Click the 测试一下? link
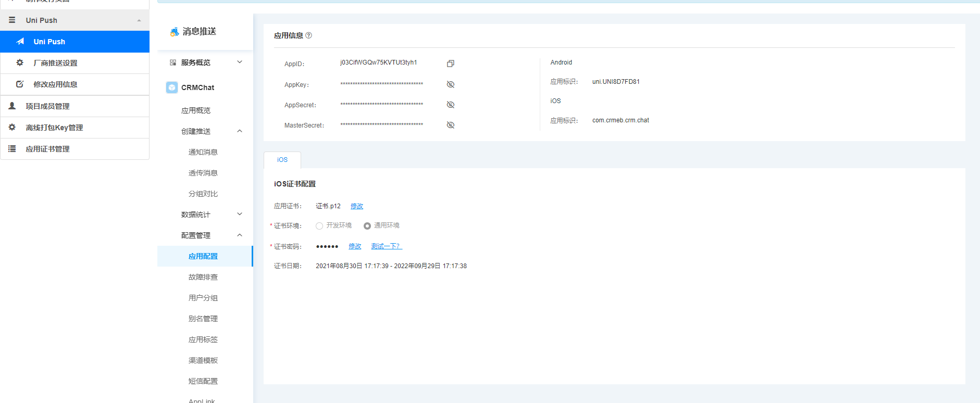This screenshot has width=980, height=403. 387,246
